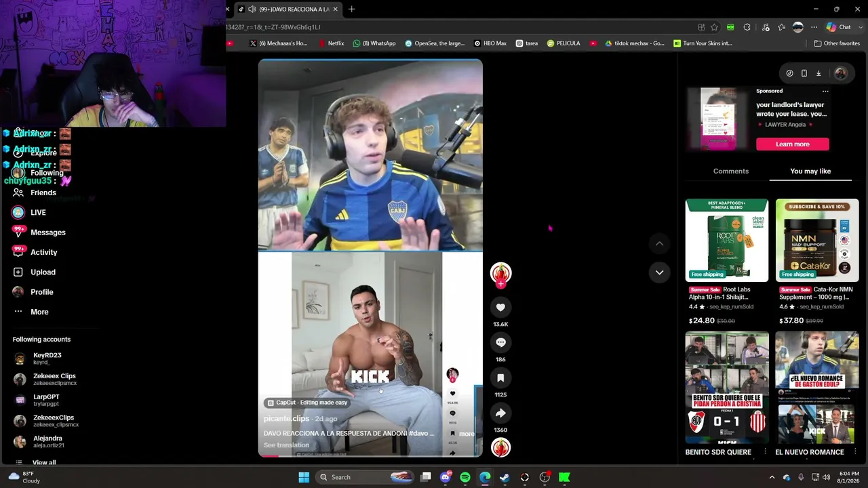Like the video with the heart icon
868x488 pixels.
(x=500, y=308)
